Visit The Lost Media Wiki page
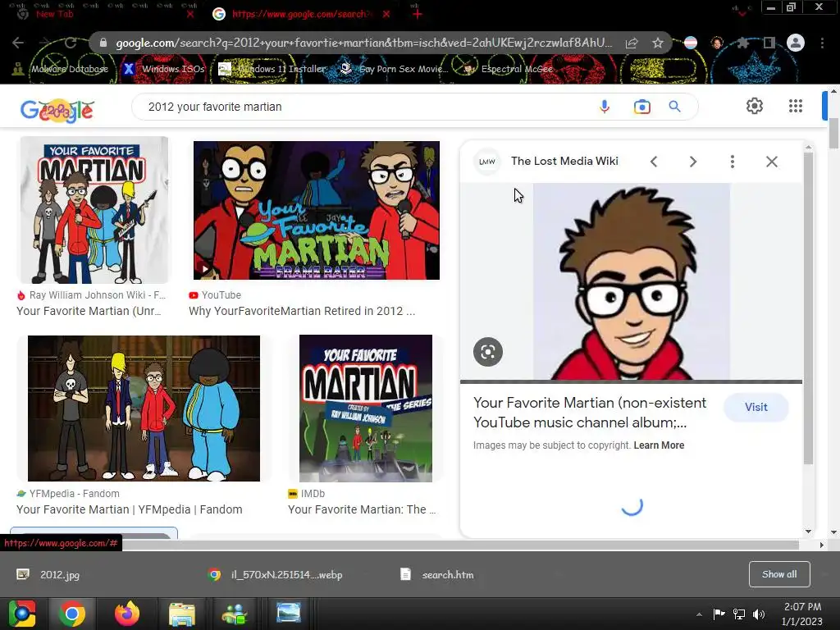This screenshot has width=840, height=630. [x=756, y=407]
